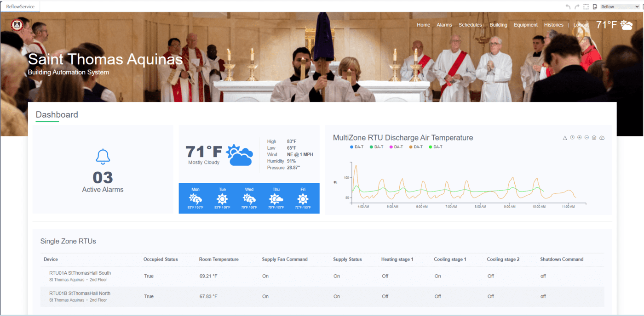
Task: Click the redo arrow in the top toolbar
Action: pyautogui.click(x=577, y=7)
